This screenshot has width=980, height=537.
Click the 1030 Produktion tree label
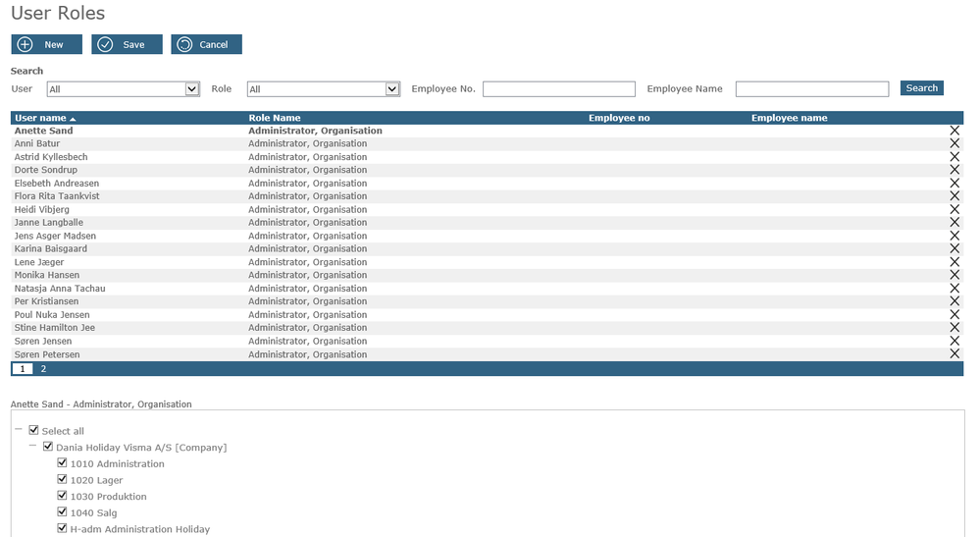[x=108, y=497]
